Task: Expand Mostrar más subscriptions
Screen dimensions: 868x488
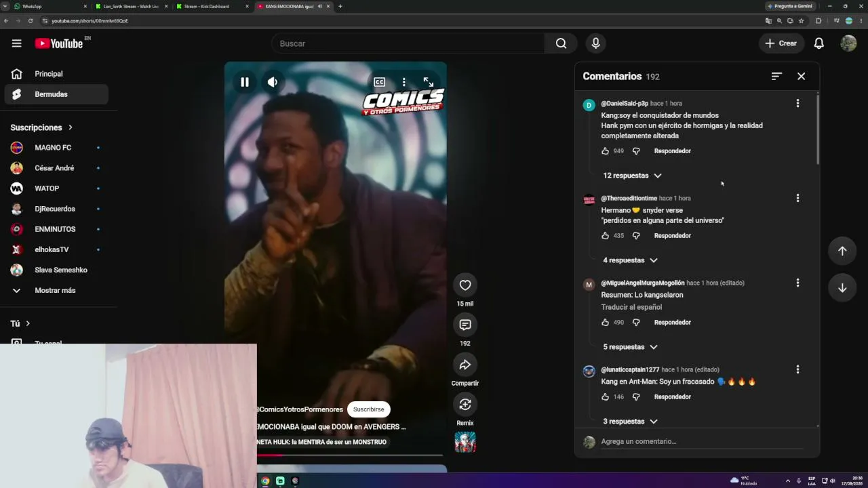Action: pyautogui.click(x=56, y=290)
